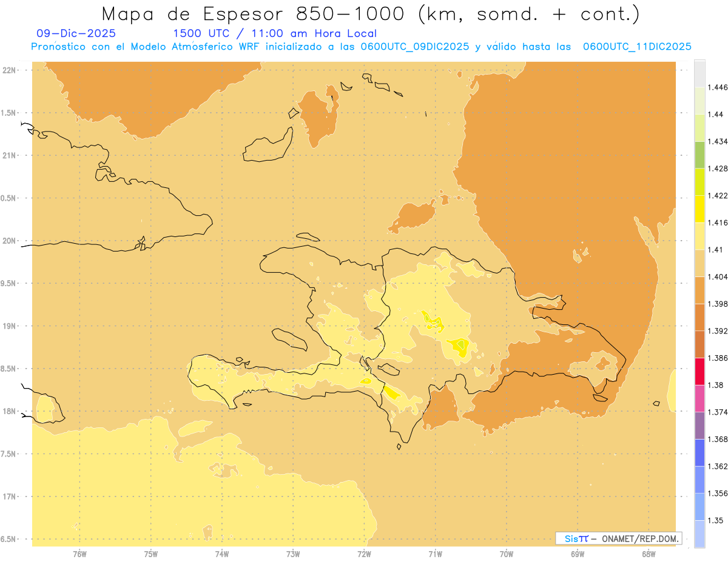728x562 pixels.
Task: Click the green colorbar segment above 1.428
Action: tap(700, 155)
